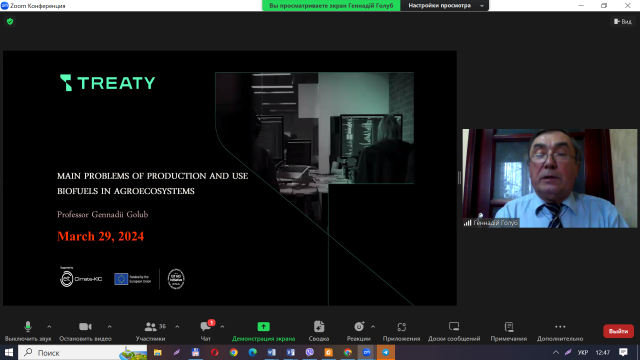Open the Apps (Приложения) panel
The height and width of the screenshot is (360, 640).
401,331
